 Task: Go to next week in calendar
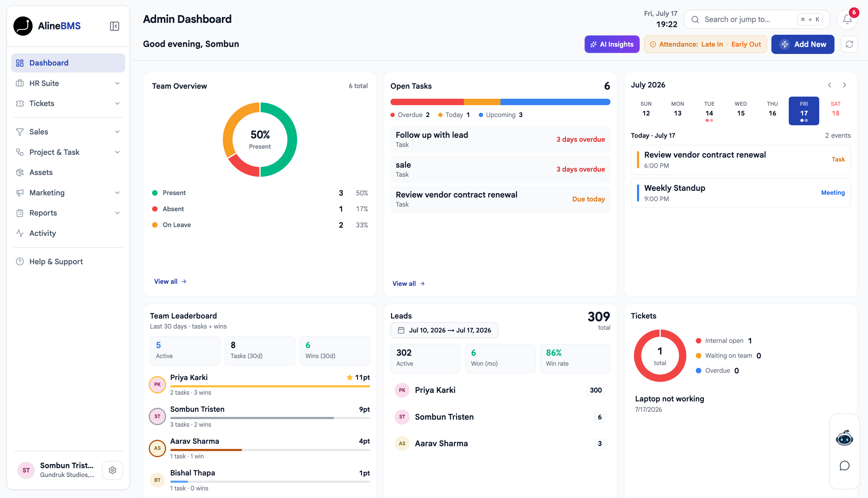845,85
